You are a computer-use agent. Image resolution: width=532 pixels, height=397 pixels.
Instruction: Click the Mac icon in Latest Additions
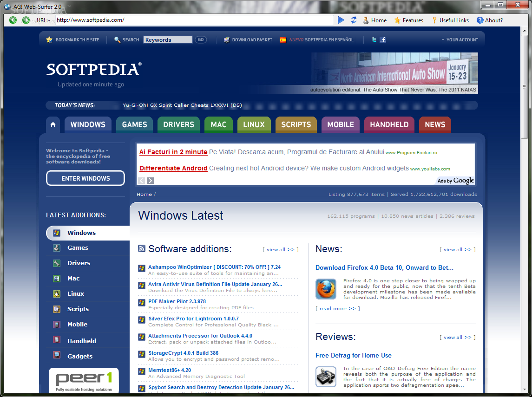[x=57, y=278]
